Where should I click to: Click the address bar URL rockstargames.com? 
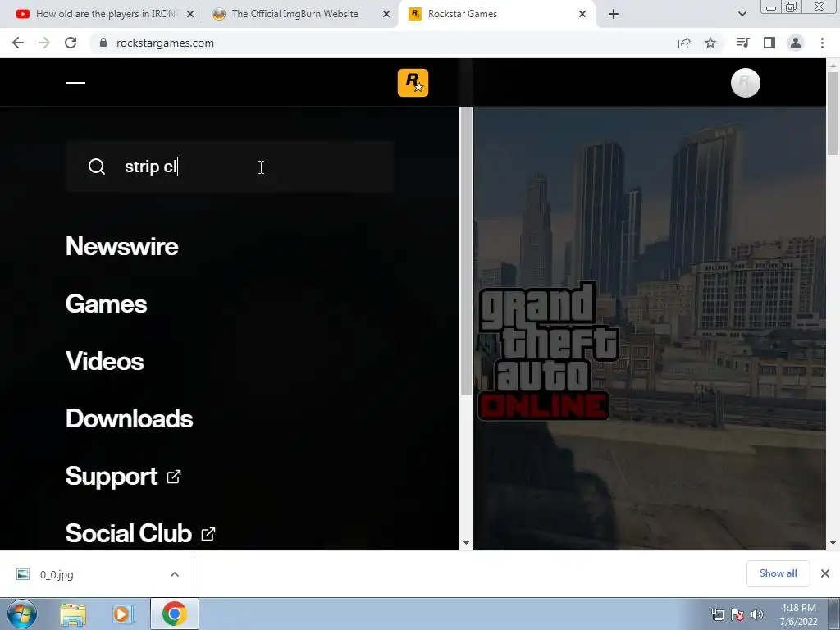pos(165,43)
